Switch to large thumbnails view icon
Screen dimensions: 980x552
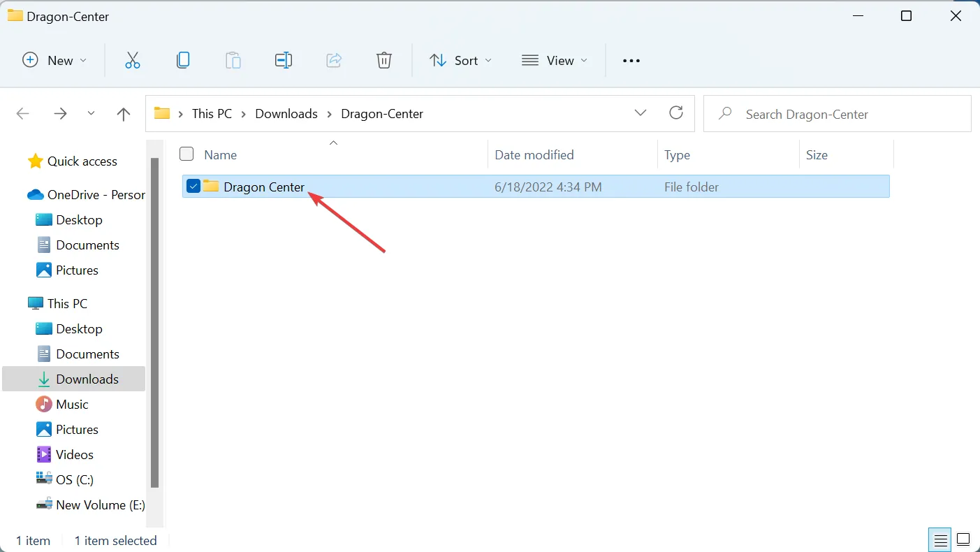(963, 540)
